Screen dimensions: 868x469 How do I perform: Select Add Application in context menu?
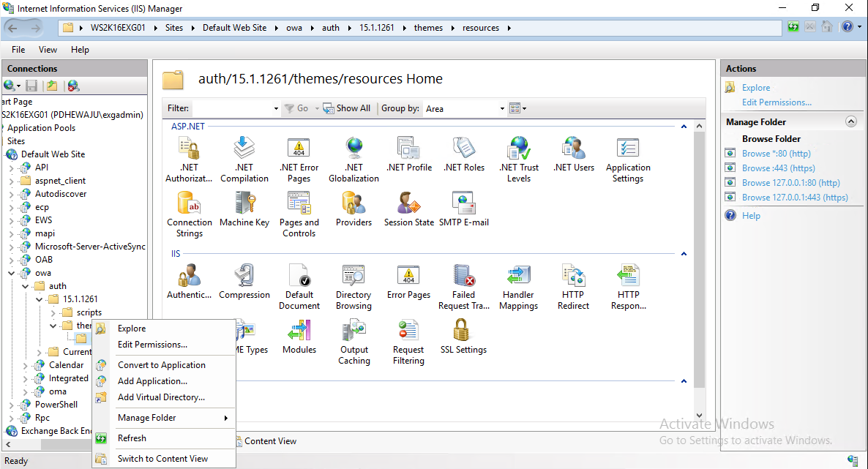pos(164,381)
